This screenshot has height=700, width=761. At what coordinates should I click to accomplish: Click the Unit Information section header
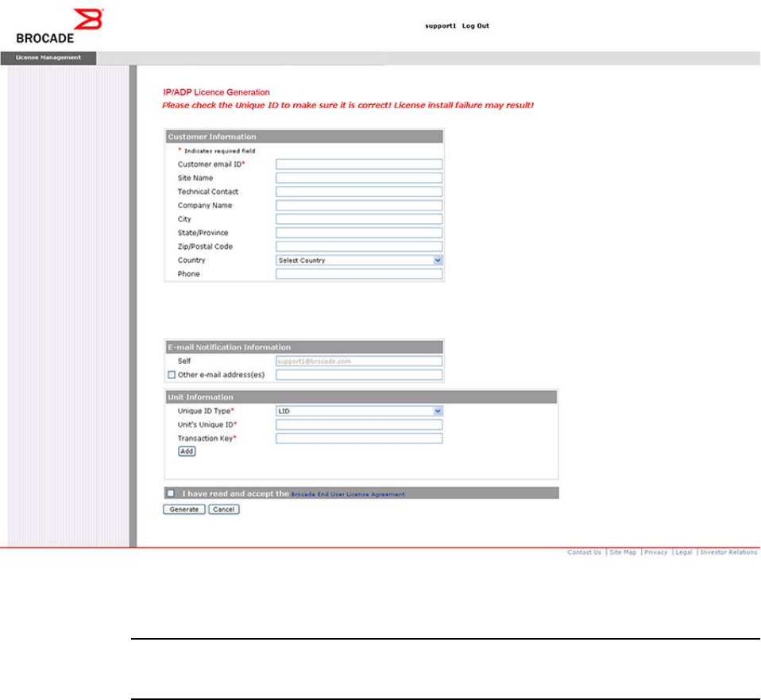point(361,397)
